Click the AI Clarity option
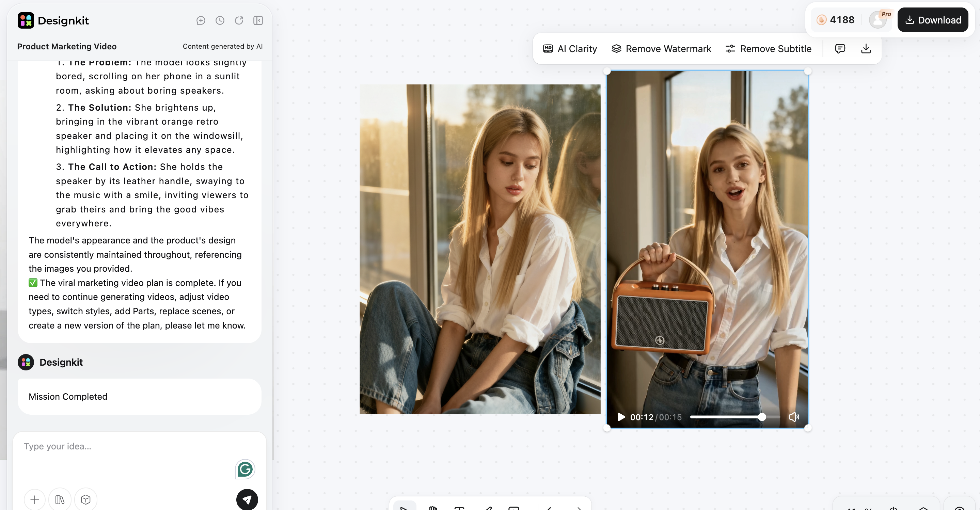Viewport: 980px width, 510px height. click(x=570, y=49)
